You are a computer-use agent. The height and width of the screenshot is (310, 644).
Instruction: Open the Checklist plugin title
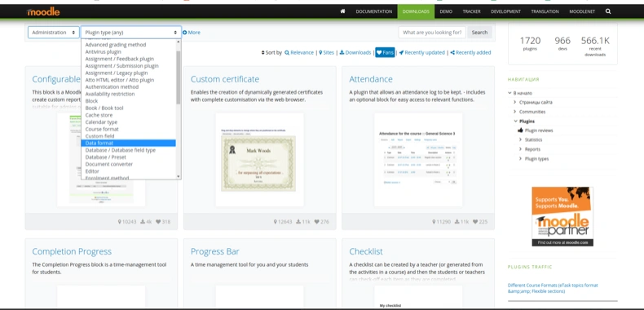click(x=366, y=251)
